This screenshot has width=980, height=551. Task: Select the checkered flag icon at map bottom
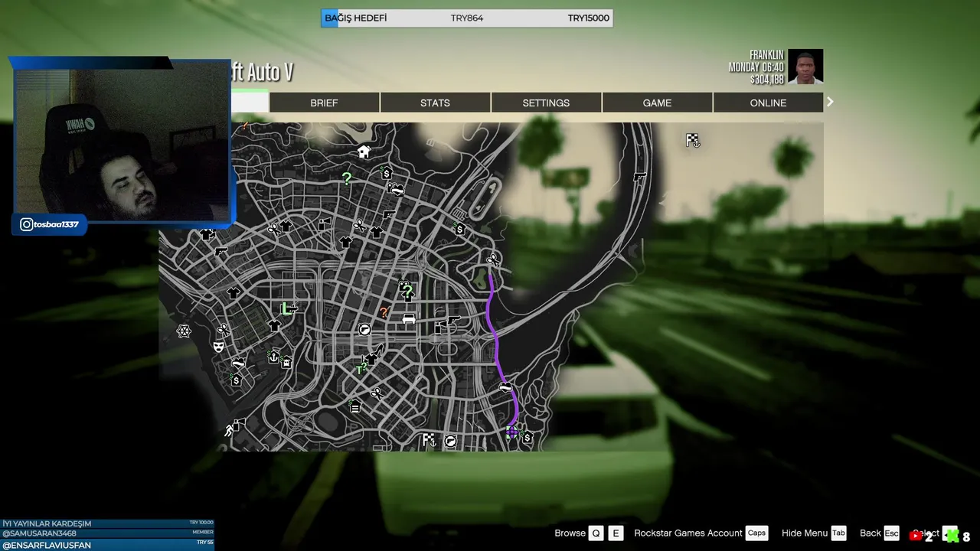click(x=430, y=439)
